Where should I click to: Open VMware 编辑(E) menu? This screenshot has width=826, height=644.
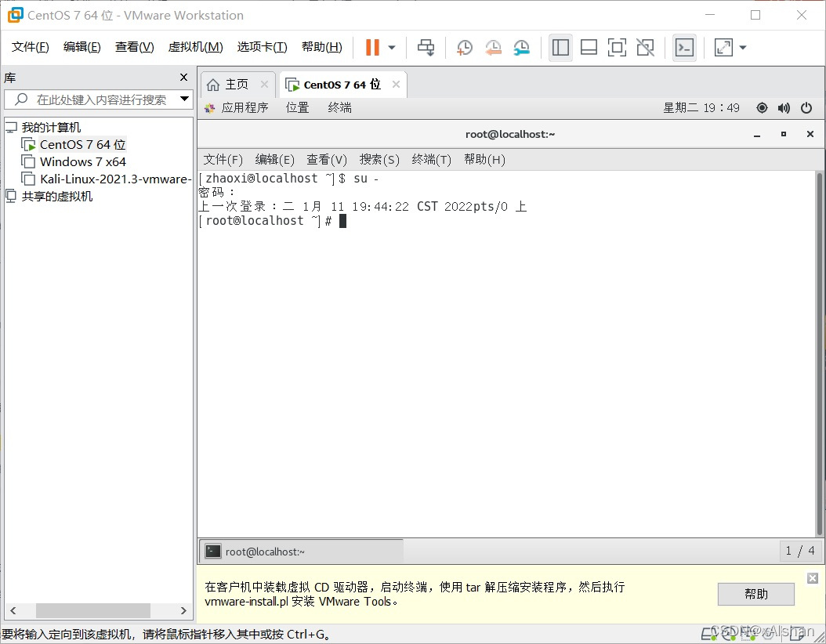82,47
